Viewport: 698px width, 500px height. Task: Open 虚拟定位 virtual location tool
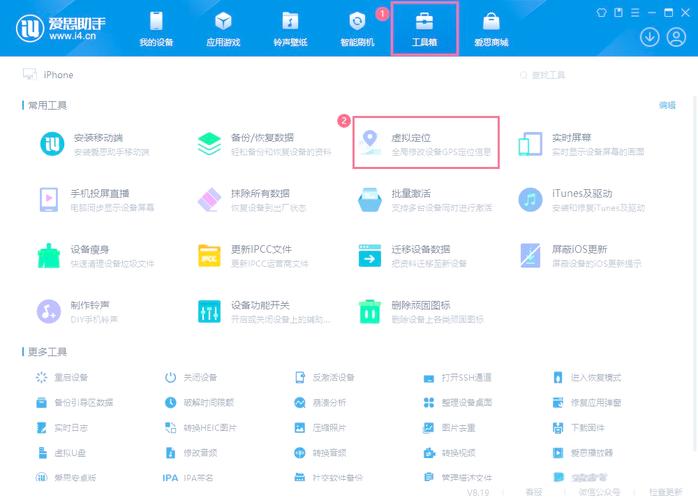tap(426, 143)
